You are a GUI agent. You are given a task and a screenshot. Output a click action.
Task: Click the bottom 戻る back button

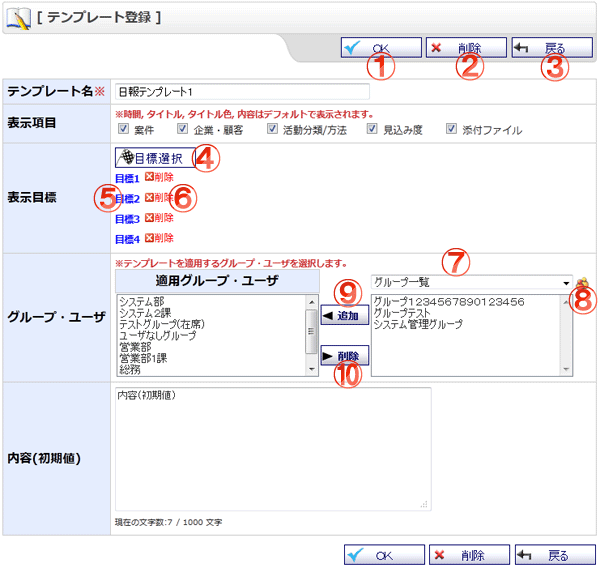pyautogui.click(x=555, y=555)
